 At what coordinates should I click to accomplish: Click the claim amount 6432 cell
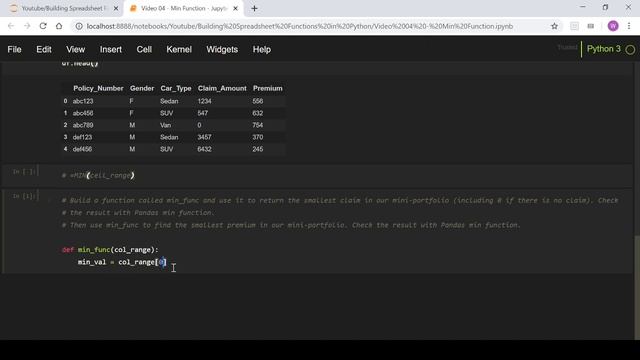[204, 149]
